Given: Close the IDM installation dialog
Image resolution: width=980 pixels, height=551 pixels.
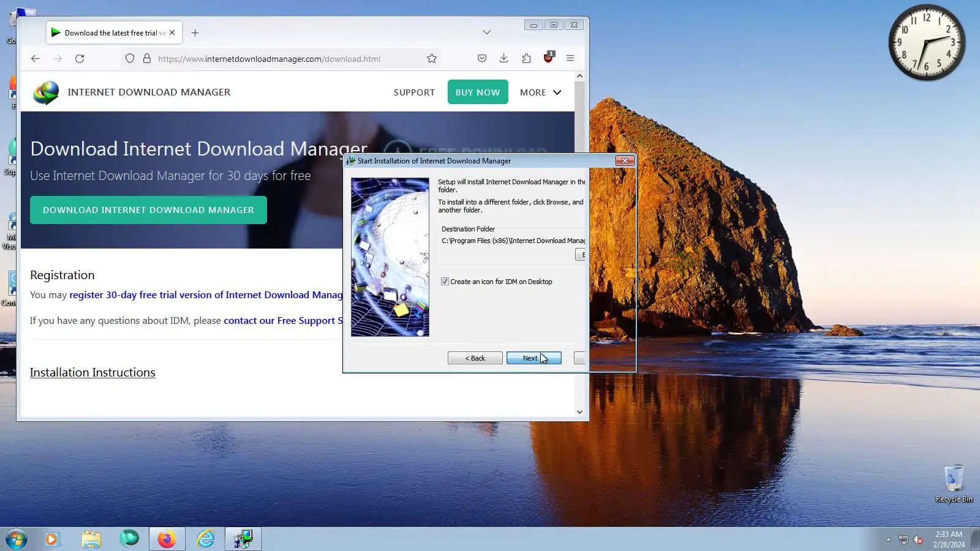Looking at the screenshot, I should (x=625, y=160).
